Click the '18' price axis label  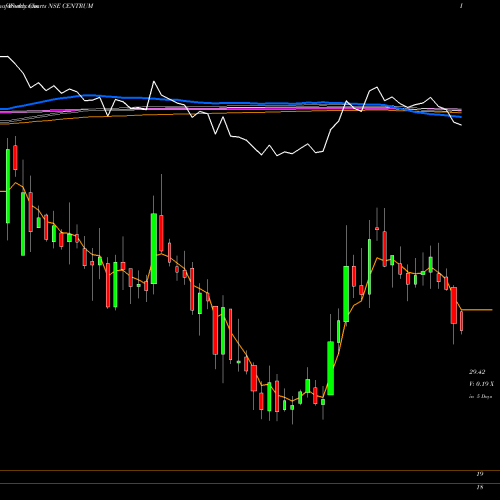480,487
